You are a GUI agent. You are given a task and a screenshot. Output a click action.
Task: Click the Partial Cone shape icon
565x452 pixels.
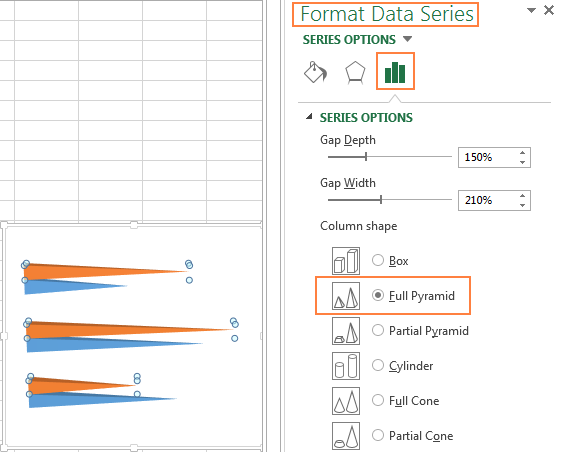point(346,436)
